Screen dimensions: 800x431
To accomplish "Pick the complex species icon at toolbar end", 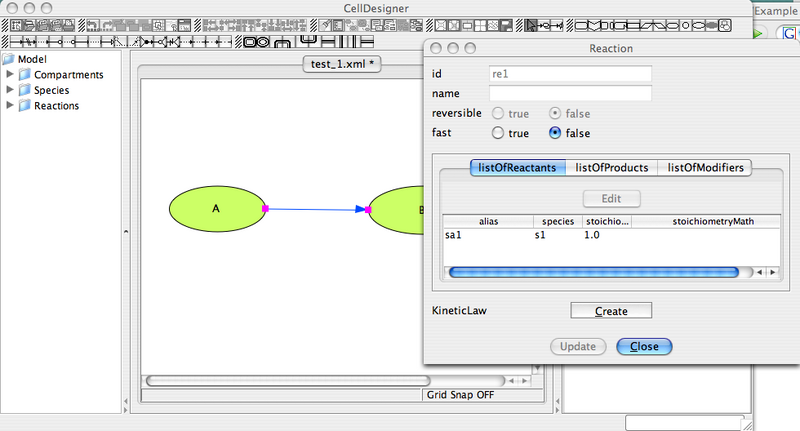I will click(724, 25).
